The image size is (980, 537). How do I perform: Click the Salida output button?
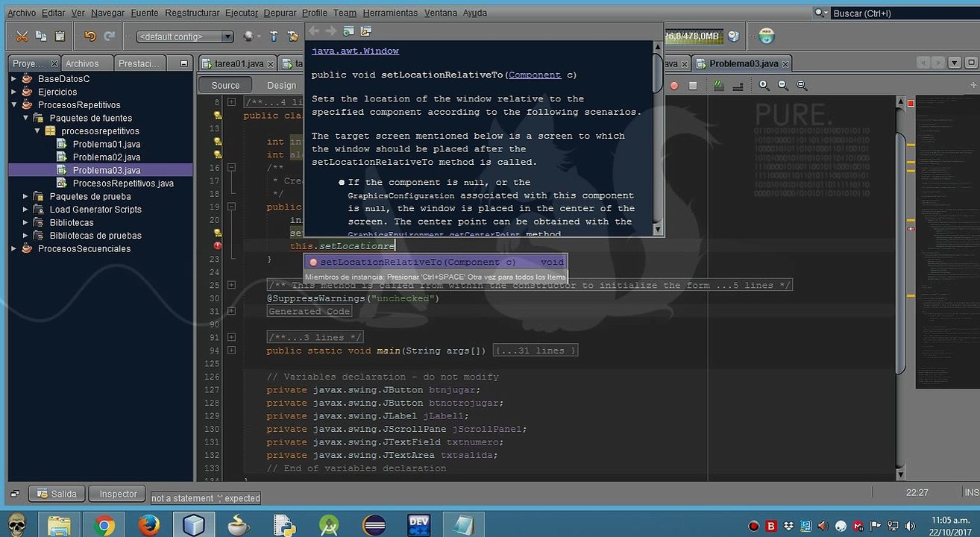57,494
